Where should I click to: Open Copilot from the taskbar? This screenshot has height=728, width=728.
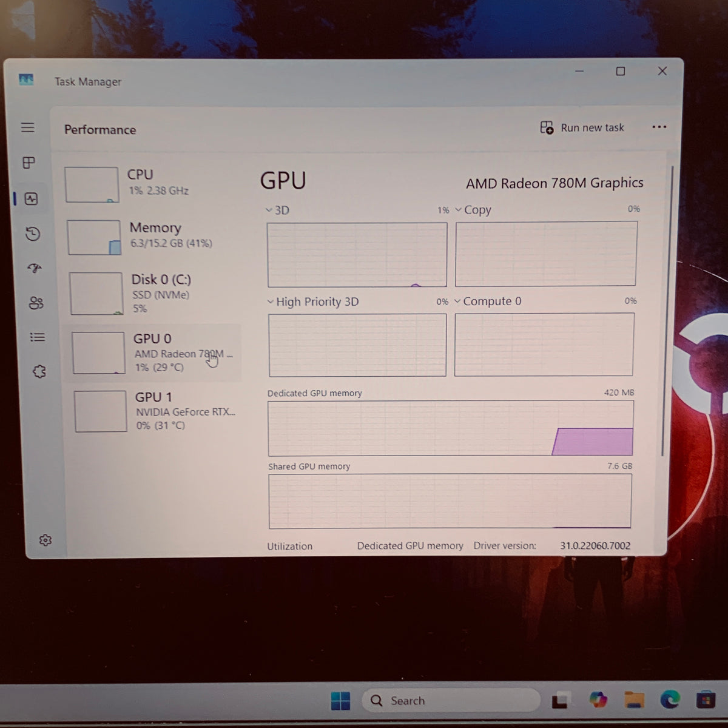[598, 699]
